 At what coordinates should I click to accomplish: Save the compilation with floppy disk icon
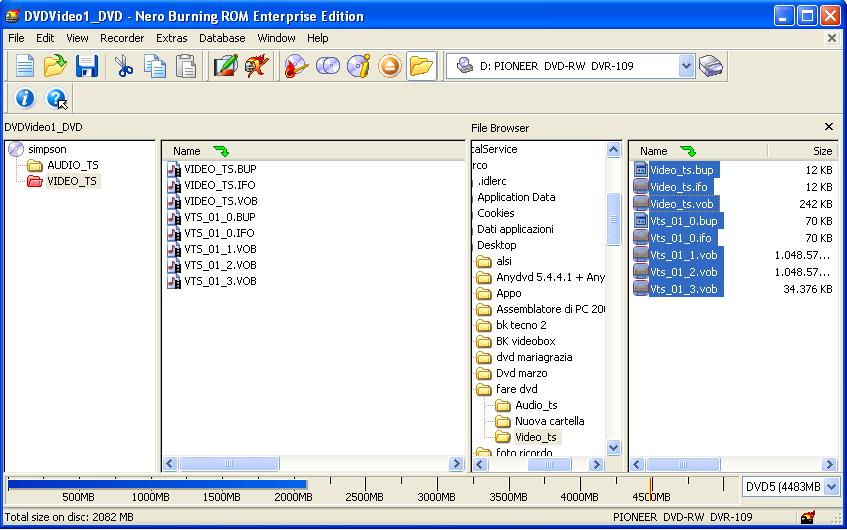(86, 66)
